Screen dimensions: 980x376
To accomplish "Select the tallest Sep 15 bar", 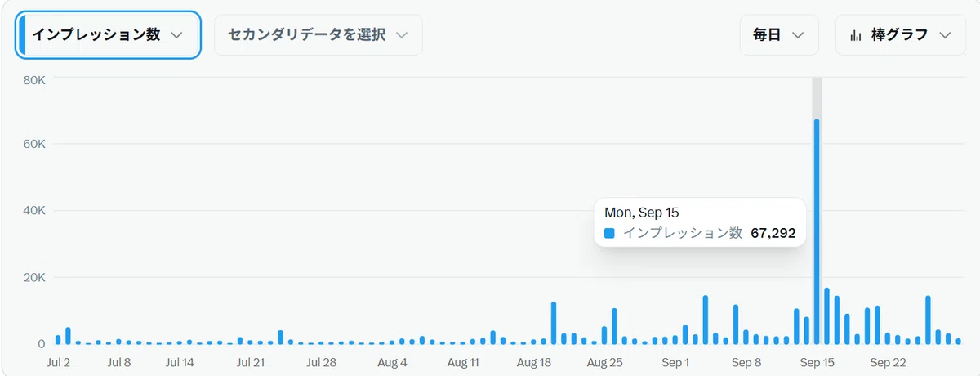I will pyautogui.click(x=817, y=231).
